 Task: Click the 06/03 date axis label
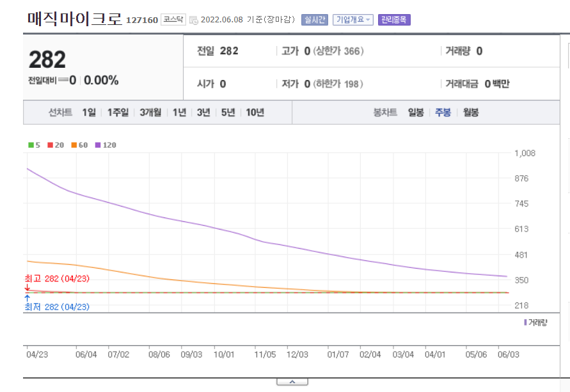pyautogui.click(x=509, y=354)
